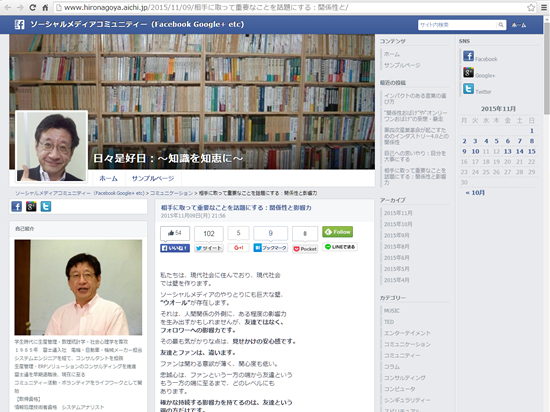Select the ホーム tab under cover photo

pos(108,178)
